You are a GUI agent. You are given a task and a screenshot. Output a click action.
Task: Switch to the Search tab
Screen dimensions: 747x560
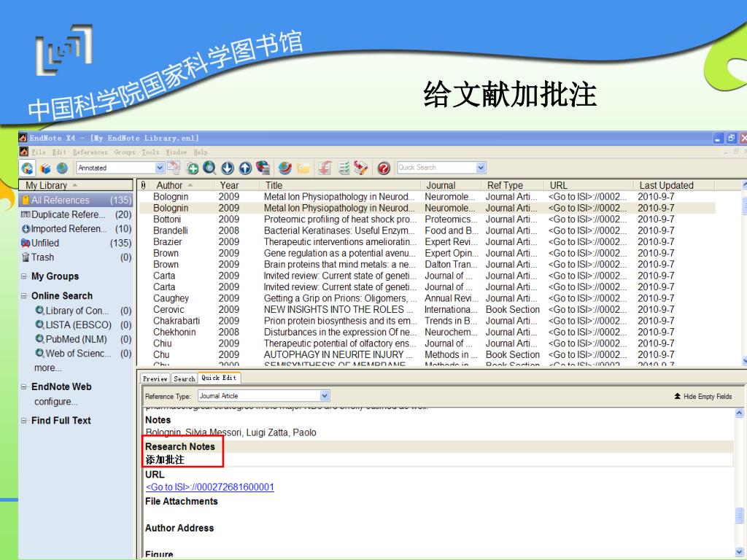[185, 378]
